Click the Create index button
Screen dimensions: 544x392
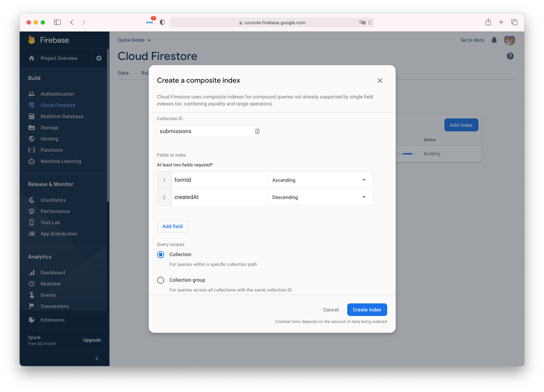(367, 310)
